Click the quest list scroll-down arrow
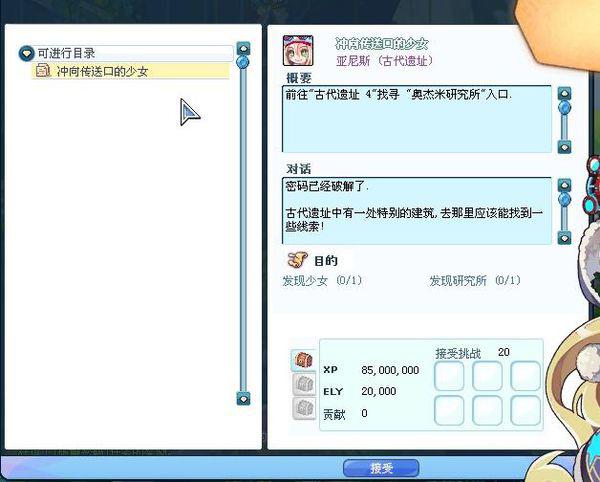This screenshot has width=600, height=482. tap(243, 399)
